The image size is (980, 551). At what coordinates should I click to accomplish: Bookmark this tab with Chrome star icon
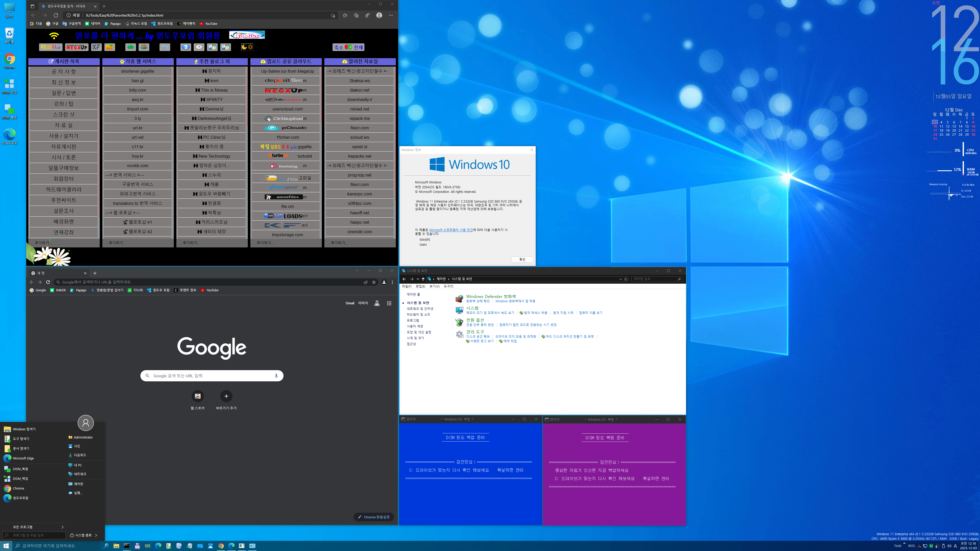click(x=374, y=282)
